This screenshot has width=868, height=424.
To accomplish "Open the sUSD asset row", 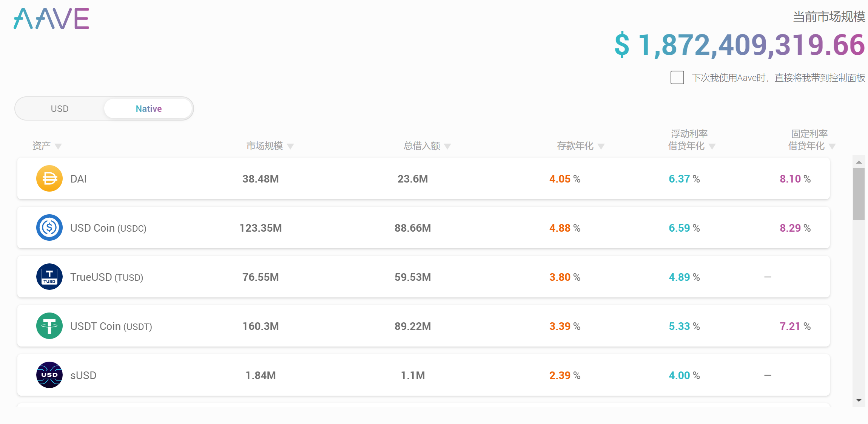I will (424, 375).
